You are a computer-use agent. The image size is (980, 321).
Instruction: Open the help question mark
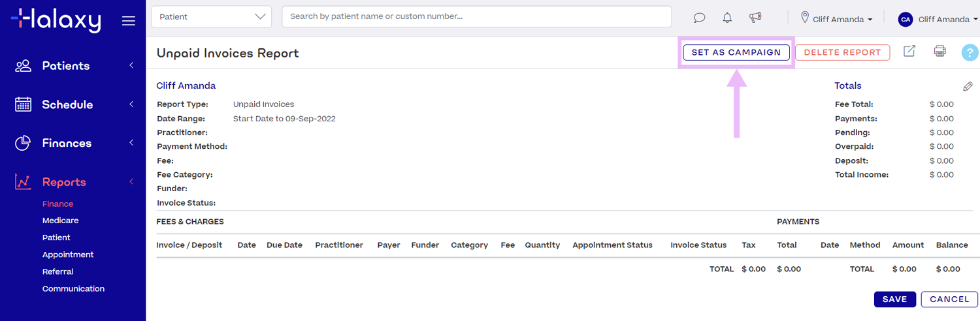[970, 53]
